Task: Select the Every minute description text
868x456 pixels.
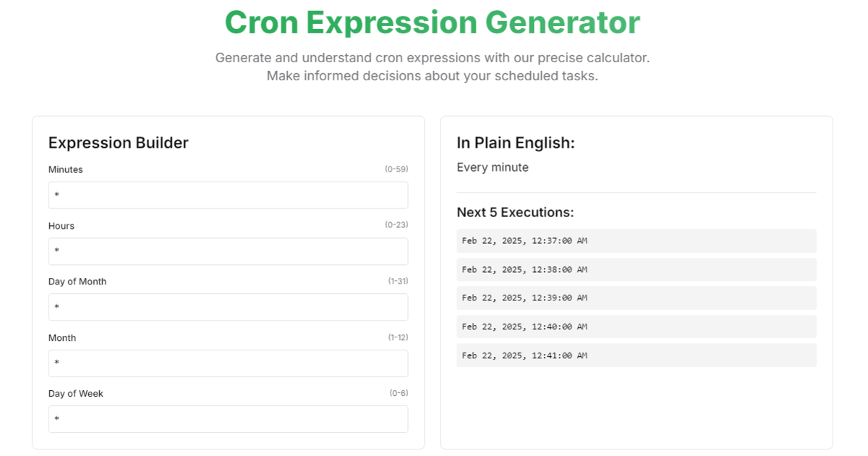Action: tap(493, 167)
